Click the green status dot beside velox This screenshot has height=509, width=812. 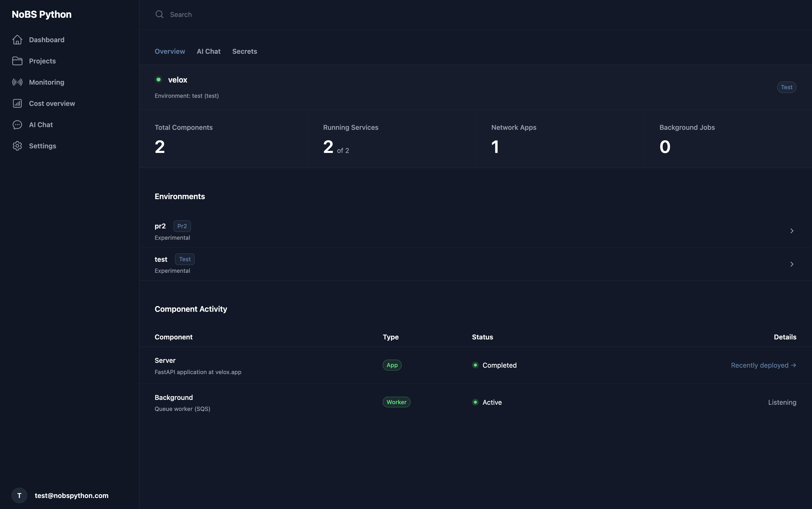(x=158, y=79)
